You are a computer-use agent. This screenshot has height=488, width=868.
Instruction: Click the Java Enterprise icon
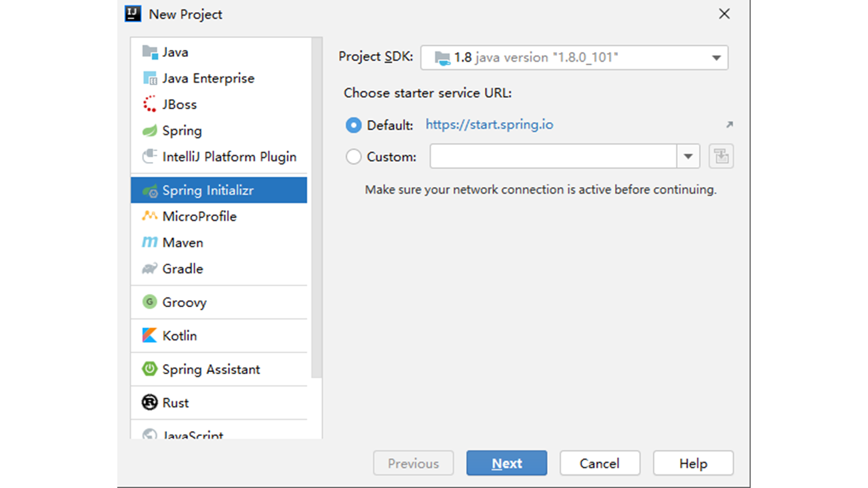[x=150, y=79]
